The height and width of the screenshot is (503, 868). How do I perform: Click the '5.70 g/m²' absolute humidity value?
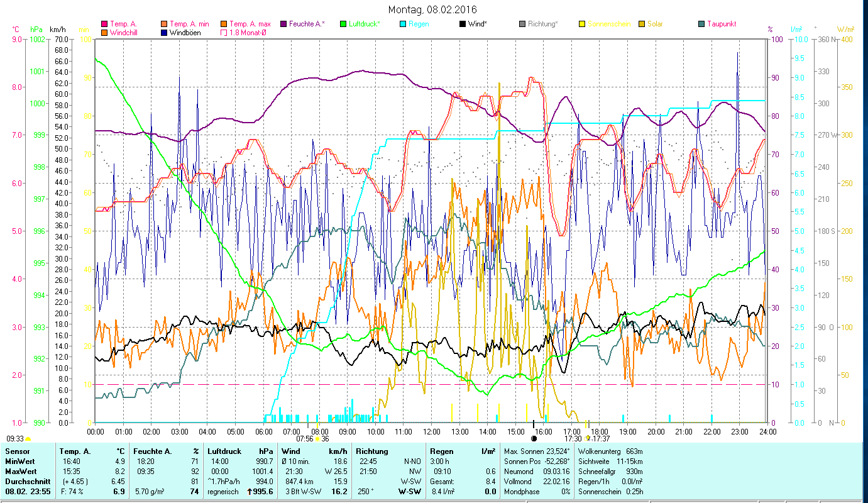(x=151, y=492)
